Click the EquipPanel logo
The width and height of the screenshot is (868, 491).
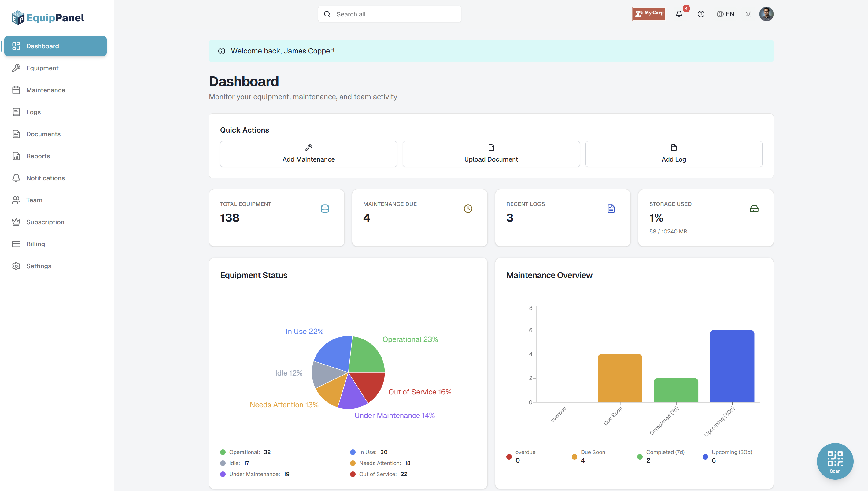(x=48, y=17)
